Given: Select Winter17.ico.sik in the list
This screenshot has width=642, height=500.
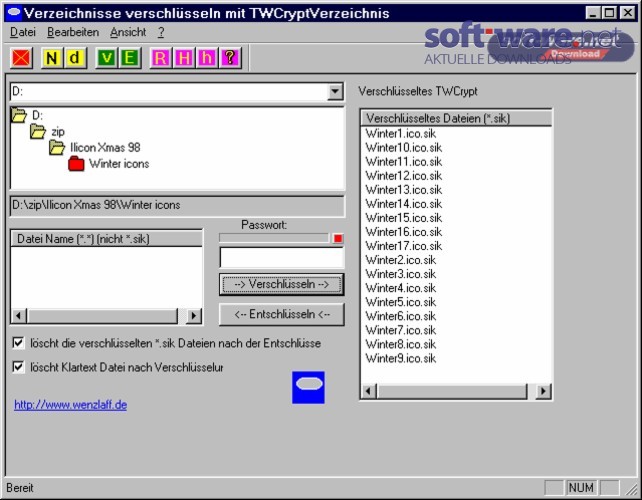Looking at the screenshot, I should coord(404,246).
